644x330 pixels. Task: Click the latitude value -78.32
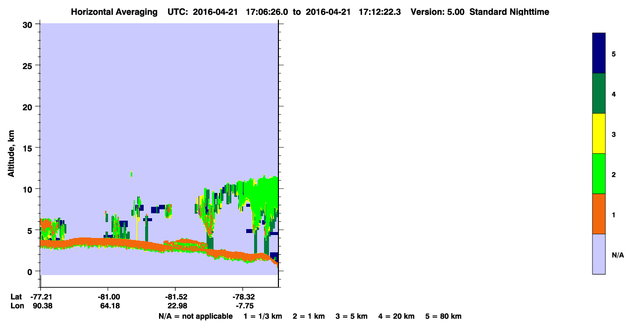click(245, 297)
